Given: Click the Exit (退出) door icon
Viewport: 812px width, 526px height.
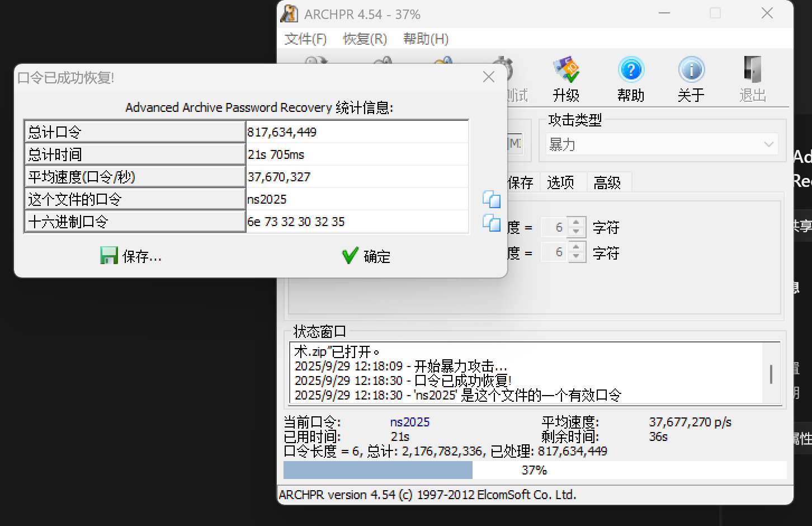Looking at the screenshot, I should click(x=752, y=71).
